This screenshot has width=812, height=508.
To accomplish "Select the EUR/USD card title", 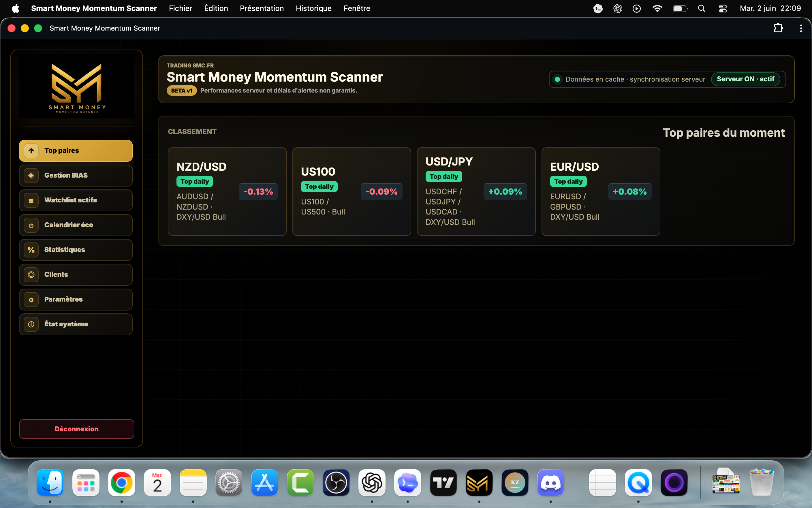I will tap(574, 167).
